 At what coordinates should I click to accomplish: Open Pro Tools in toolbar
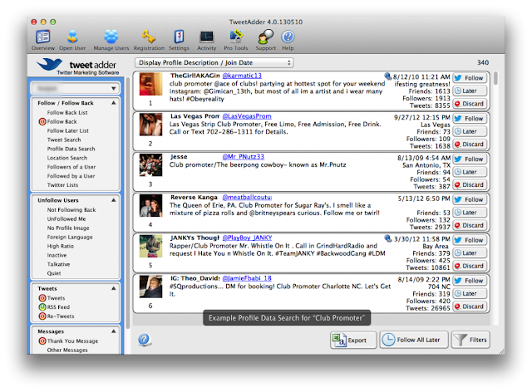(236, 40)
